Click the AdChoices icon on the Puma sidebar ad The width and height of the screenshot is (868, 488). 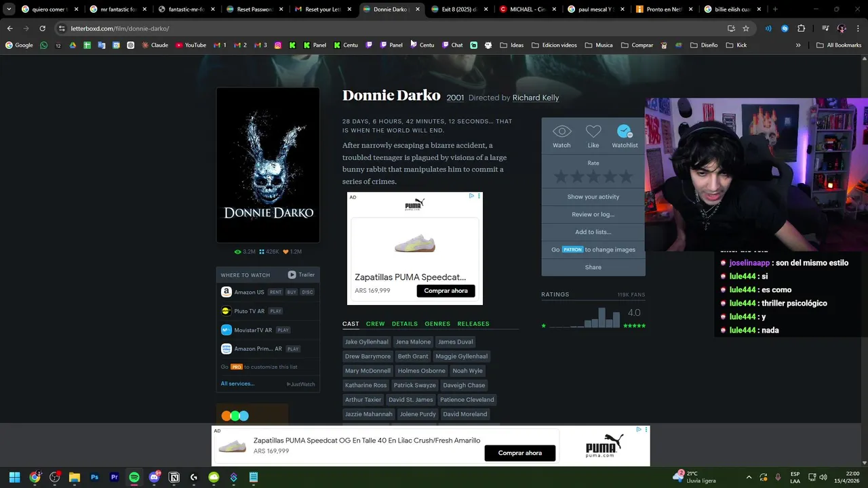tap(472, 196)
